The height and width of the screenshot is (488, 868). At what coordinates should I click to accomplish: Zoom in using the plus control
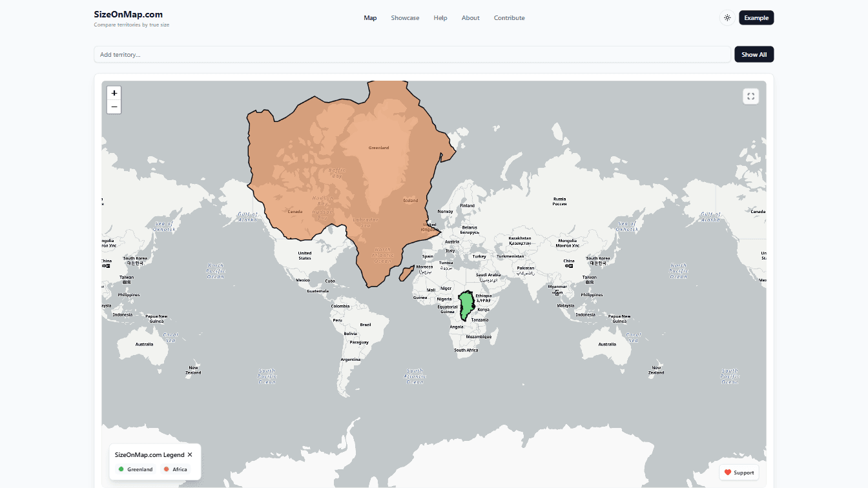(x=114, y=93)
